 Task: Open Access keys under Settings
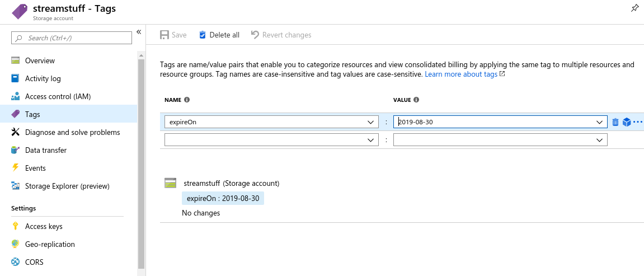click(x=69, y=226)
